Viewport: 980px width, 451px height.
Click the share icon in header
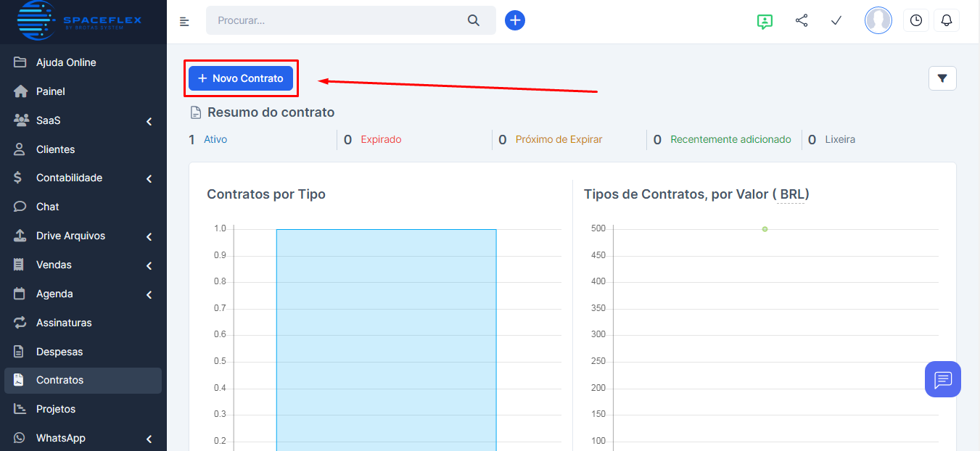point(802,20)
